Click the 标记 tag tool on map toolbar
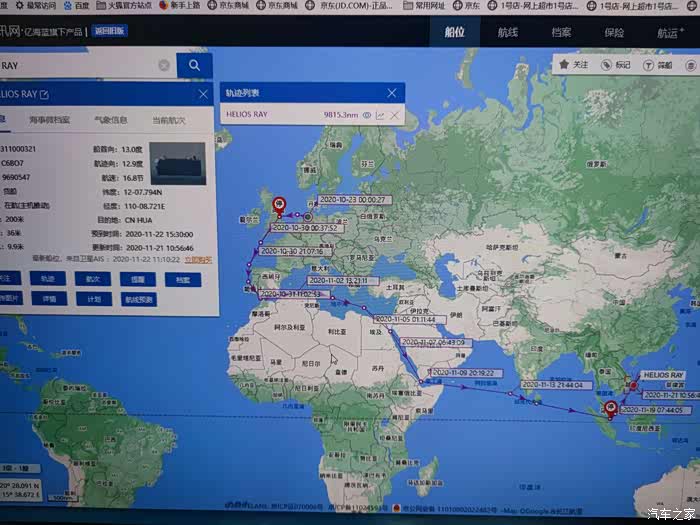 click(616, 65)
